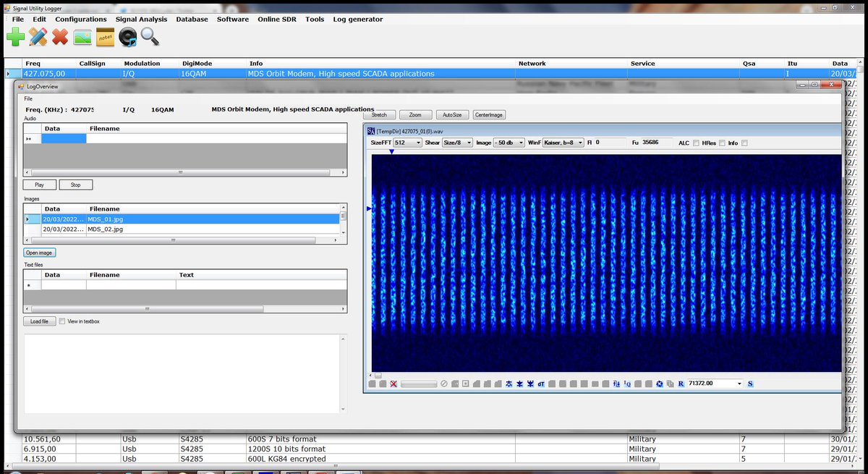Click the Stop button
The width and height of the screenshot is (868, 474).
click(75, 185)
